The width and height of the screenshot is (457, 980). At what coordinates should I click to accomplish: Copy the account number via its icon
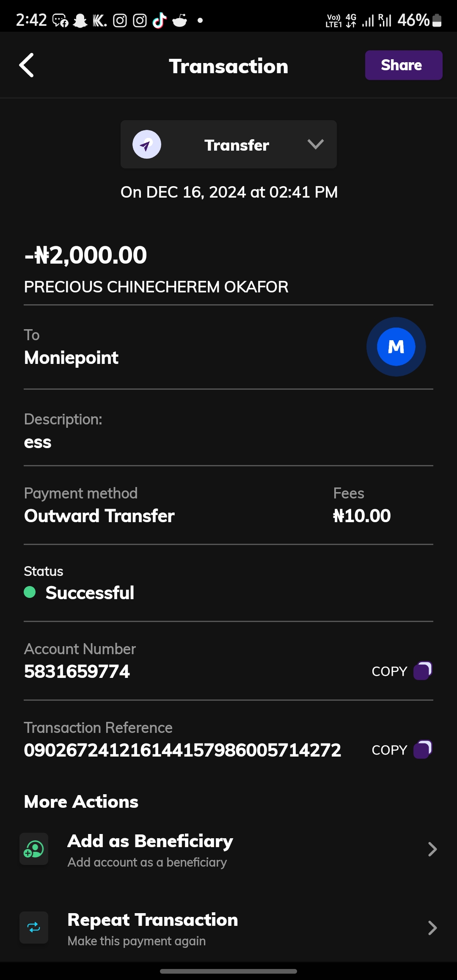pos(422,671)
